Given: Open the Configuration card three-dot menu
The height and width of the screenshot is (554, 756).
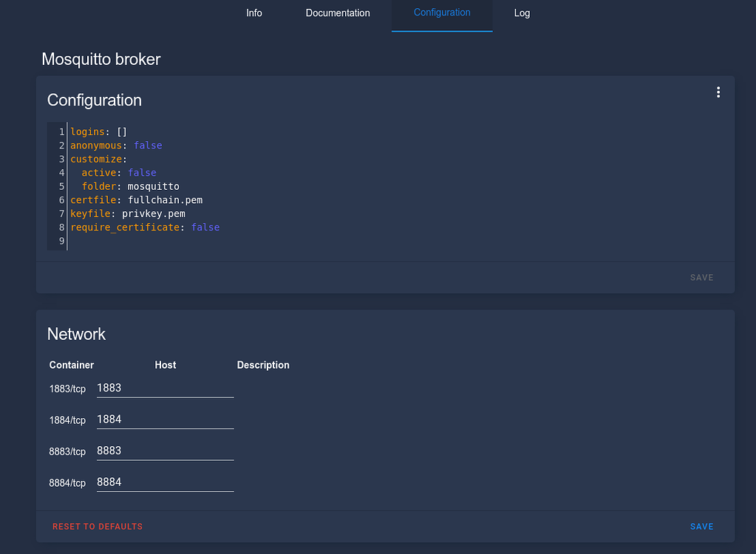Looking at the screenshot, I should tap(718, 92).
